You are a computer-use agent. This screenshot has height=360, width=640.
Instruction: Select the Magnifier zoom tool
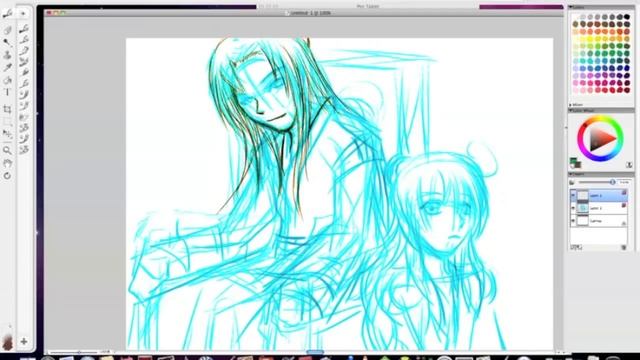tap(7, 151)
